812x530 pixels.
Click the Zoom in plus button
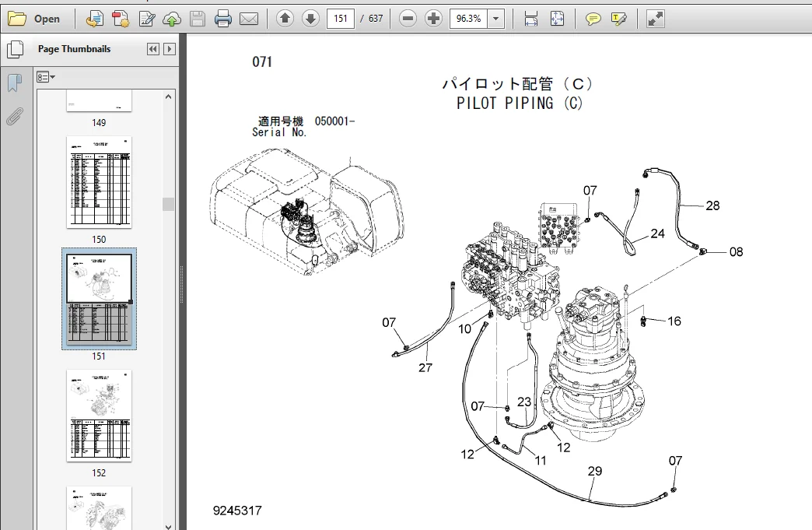tap(433, 19)
